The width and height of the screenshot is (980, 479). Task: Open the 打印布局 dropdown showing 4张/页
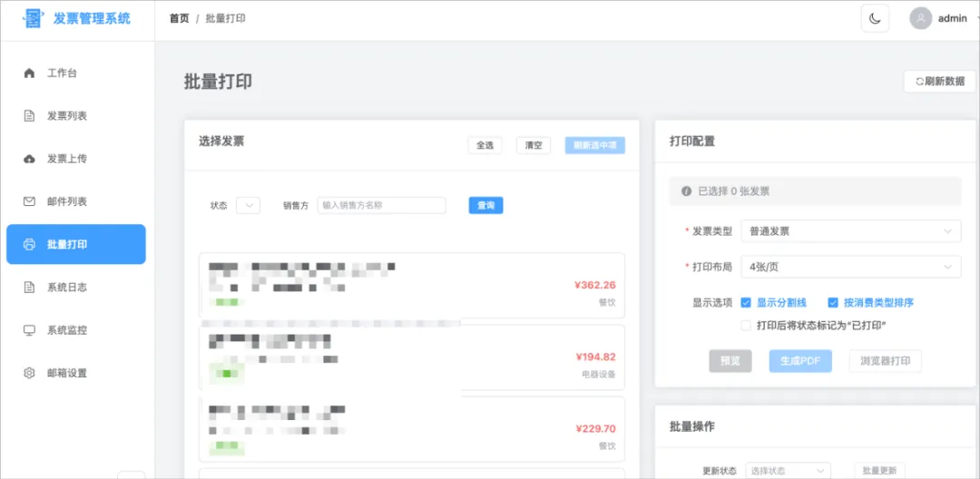(x=850, y=268)
